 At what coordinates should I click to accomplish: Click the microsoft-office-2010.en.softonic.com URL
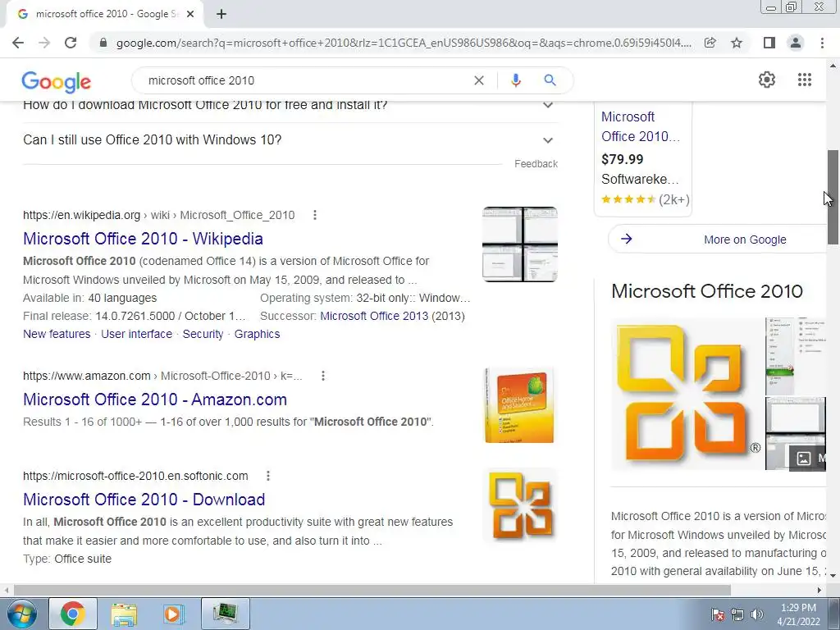point(135,476)
